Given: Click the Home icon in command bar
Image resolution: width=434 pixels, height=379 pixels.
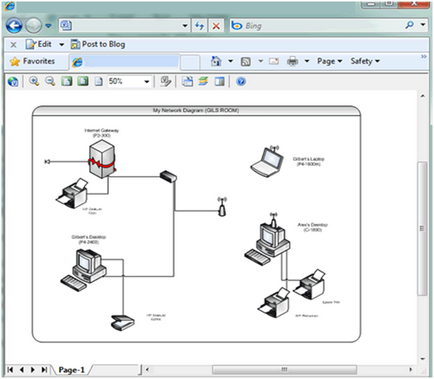Looking at the screenshot, I should pyautogui.click(x=216, y=61).
